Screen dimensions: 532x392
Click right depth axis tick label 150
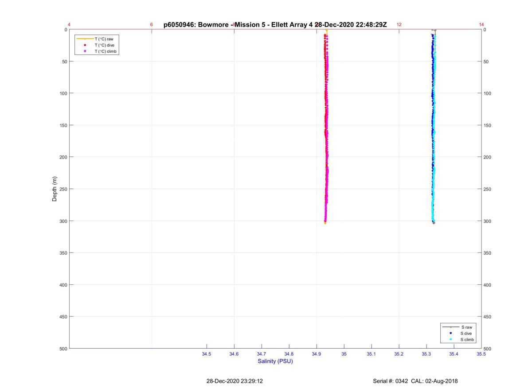pyautogui.click(x=488, y=125)
